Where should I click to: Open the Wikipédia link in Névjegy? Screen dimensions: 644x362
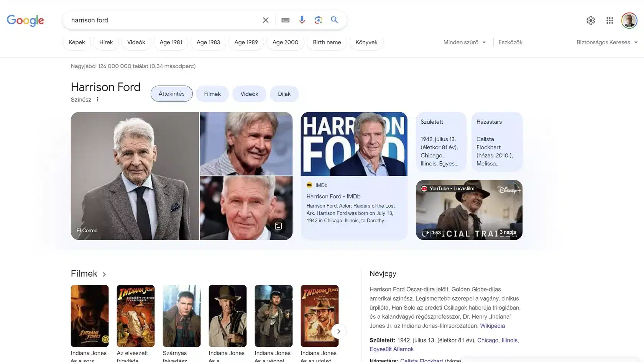(492, 325)
